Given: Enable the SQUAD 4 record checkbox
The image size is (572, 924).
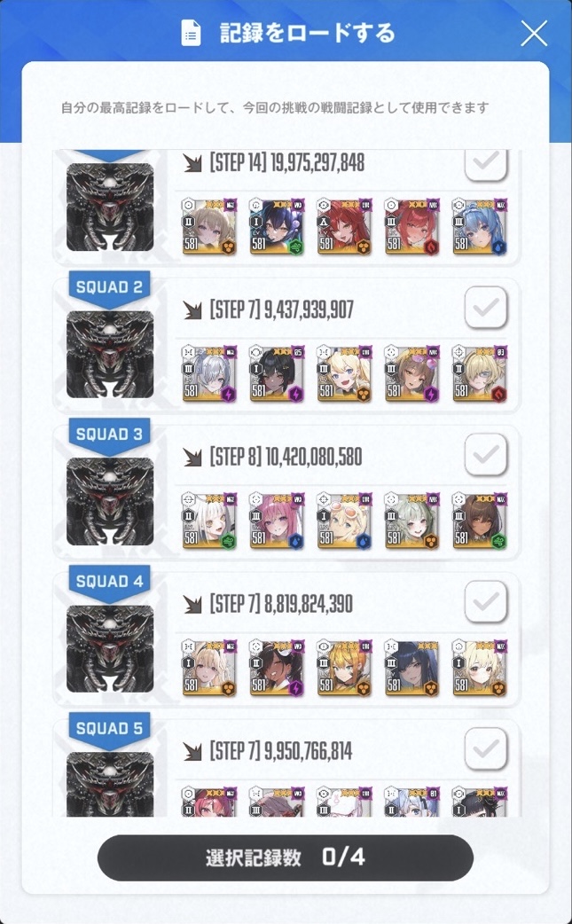Looking at the screenshot, I should point(486,601).
